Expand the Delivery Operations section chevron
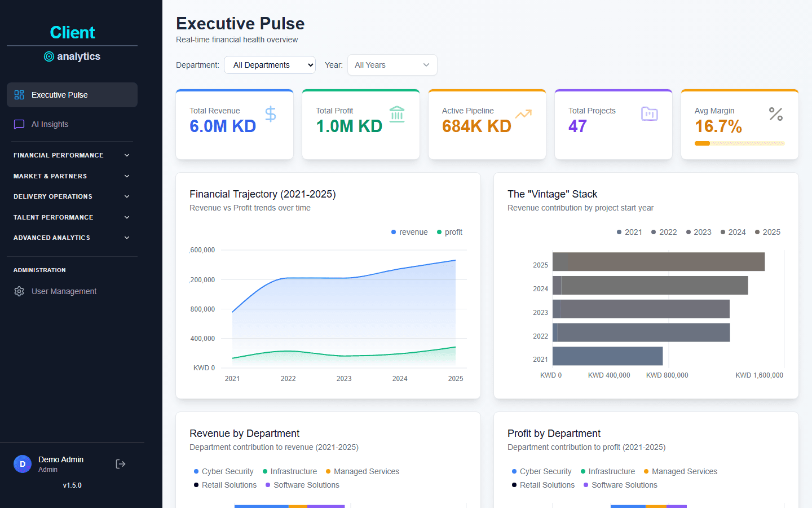The height and width of the screenshot is (508, 812). point(127,196)
